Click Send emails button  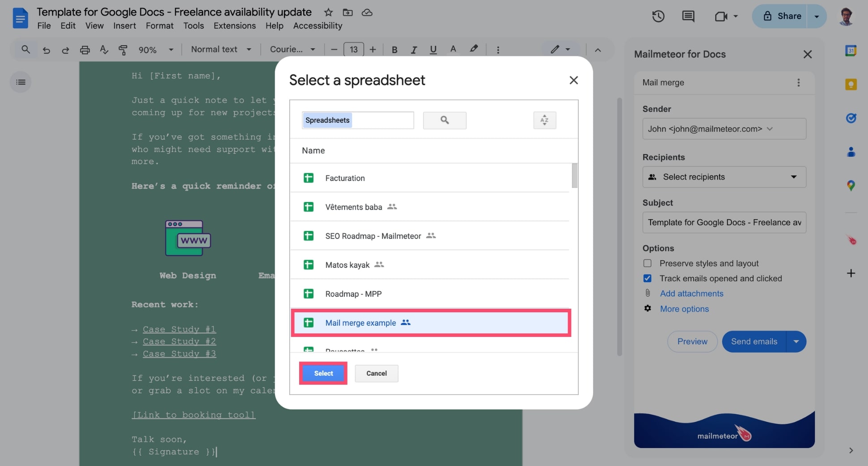[754, 341]
